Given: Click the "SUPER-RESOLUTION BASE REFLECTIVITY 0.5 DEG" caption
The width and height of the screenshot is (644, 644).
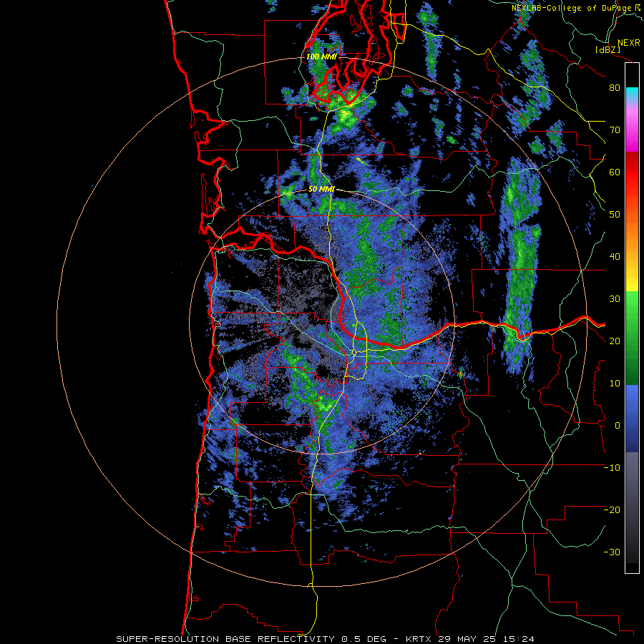Looking at the screenshot, I should tap(251, 639).
